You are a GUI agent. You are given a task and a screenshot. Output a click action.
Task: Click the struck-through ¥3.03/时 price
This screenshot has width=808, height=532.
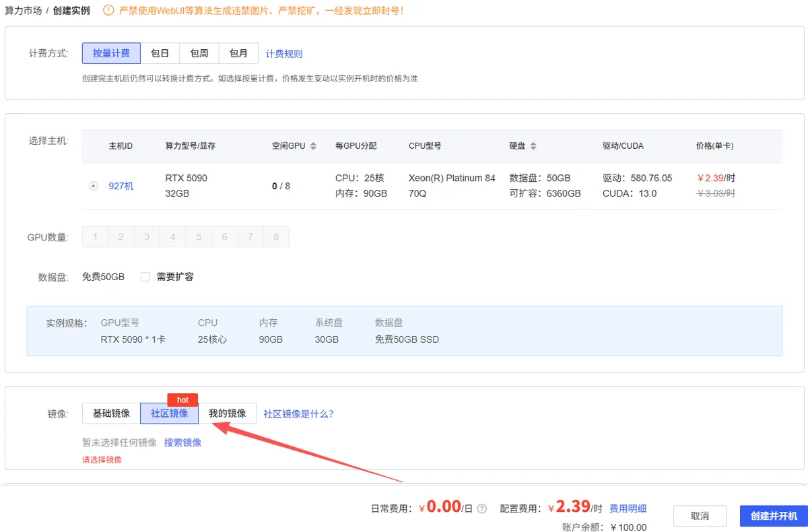point(716,193)
